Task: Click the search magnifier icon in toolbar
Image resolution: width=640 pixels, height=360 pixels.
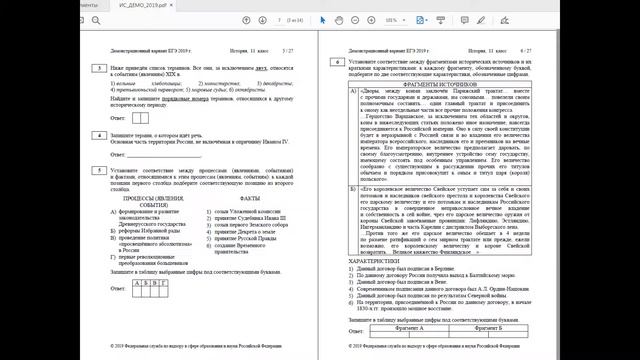Action: [x=96, y=20]
